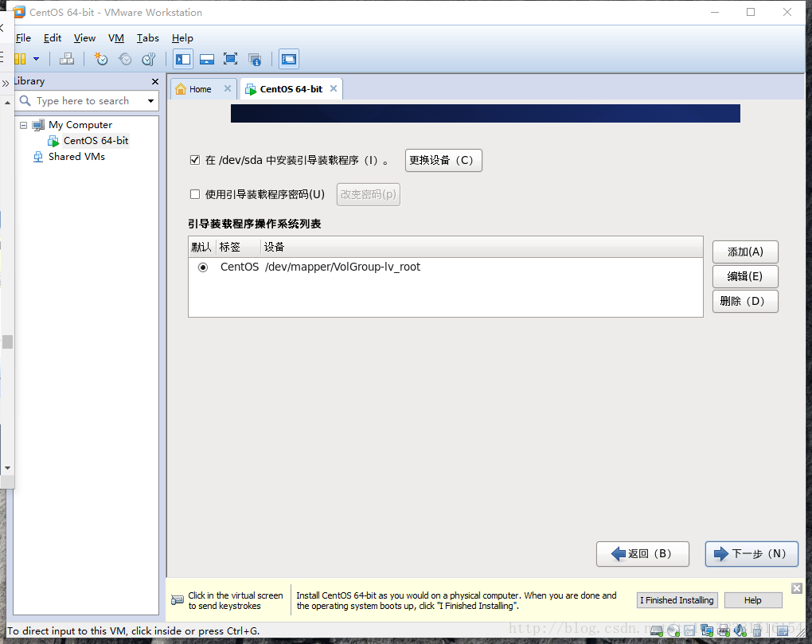Click the 更换设备 (C) button
Image resolution: width=812 pixels, height=644 pixels.
click(x=443, y=160)
